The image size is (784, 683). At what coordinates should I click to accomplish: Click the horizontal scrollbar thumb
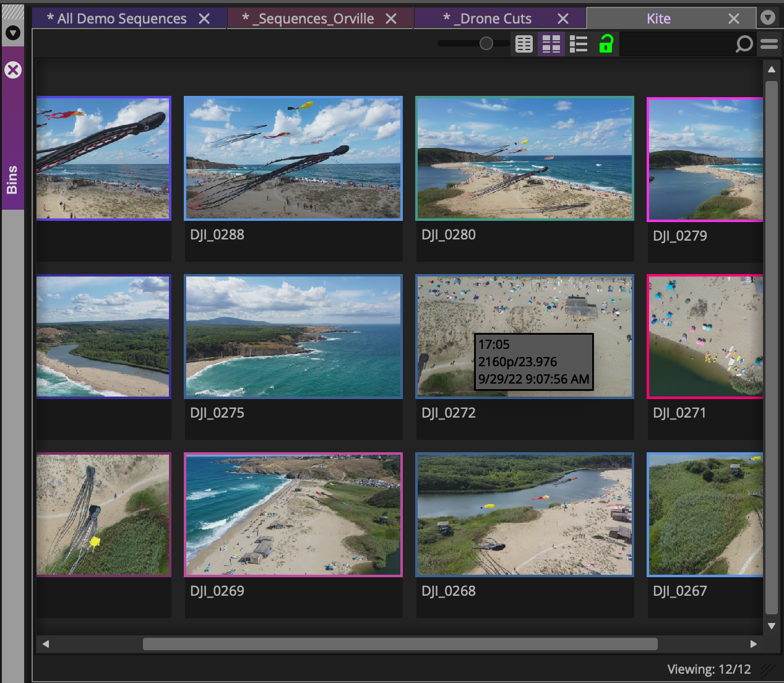click(x=400, y=644)
